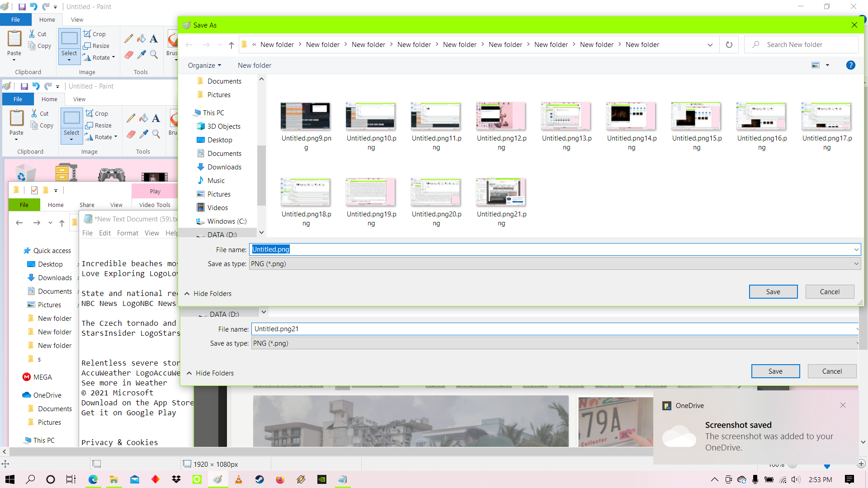Click the Save button in dialog
The width and height of the screenshot is (868, 488).
tap(773, 291)
